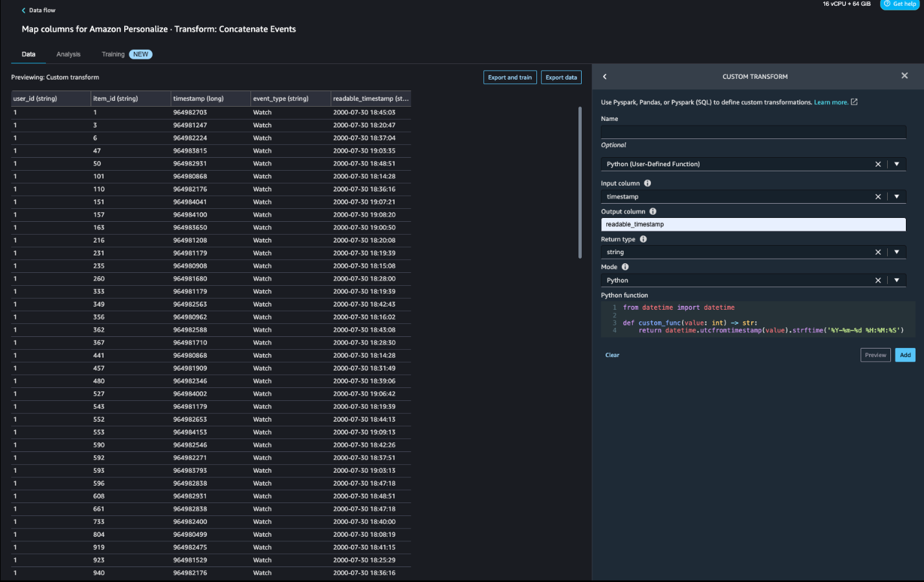Click the Name input field

pyautogui.click(x=753, y=132)
